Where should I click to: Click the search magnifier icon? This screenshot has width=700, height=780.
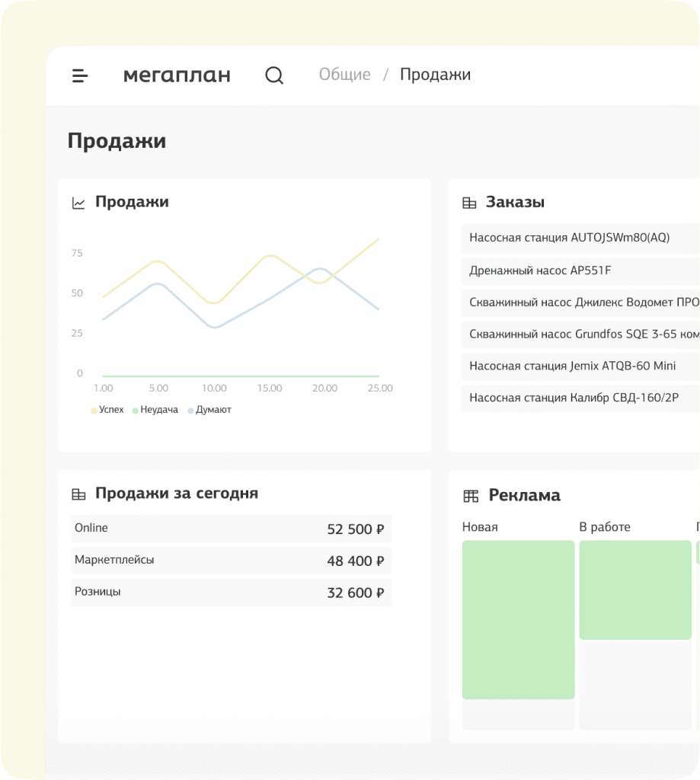tap(274, 75)
